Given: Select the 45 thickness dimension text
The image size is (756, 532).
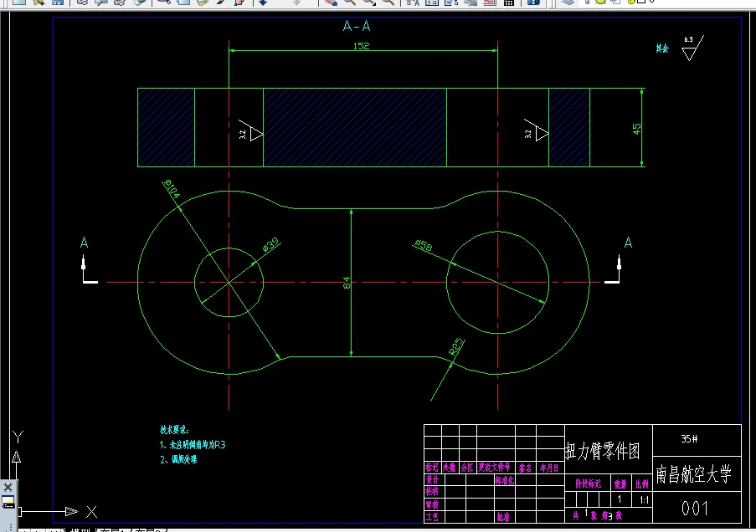Looking at the screenshot, I should 636,129.
